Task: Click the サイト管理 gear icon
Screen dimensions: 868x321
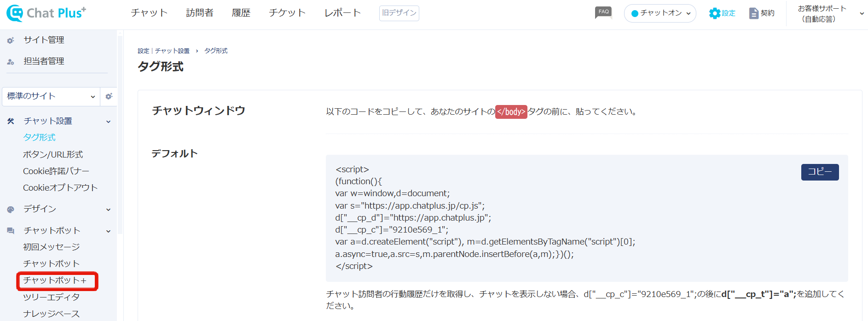Action: 11,41
